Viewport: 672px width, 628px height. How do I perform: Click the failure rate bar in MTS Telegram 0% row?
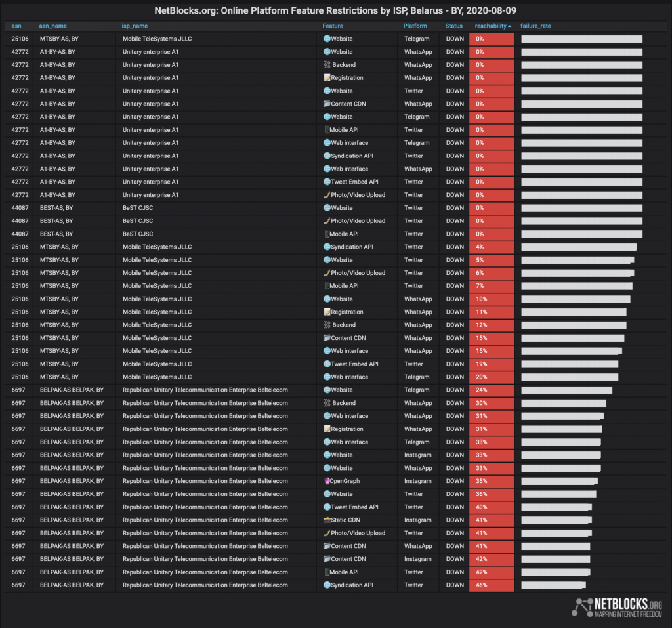(x=581, y=39)
